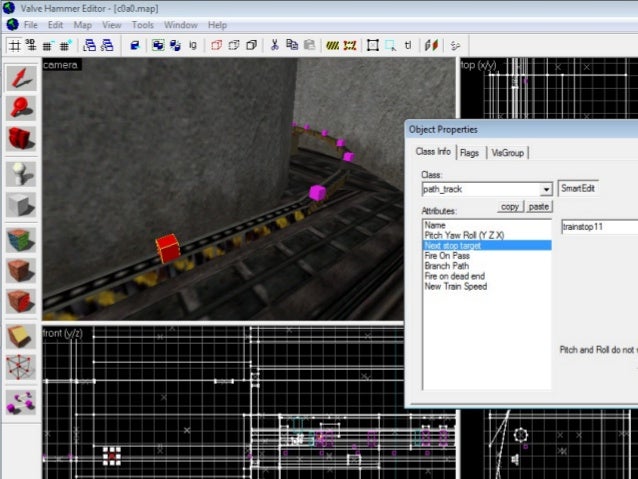Toggle texture lock in top toolbar
This screenshot has width=638, height=479.
tap(408, 45)
